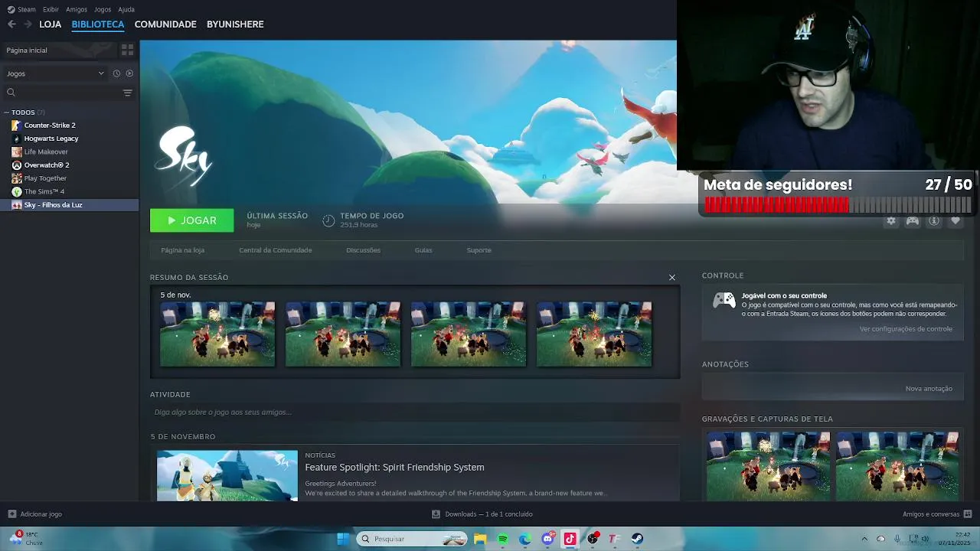Sort library by recent activity clock icon
The image size is (980, 551).
(116, 73)
